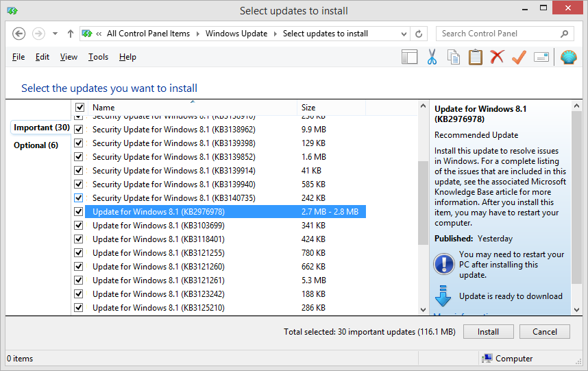Expand the arrow after All Control Panel Items
Viewport: 588px width, 371px height.
point(197,34)
